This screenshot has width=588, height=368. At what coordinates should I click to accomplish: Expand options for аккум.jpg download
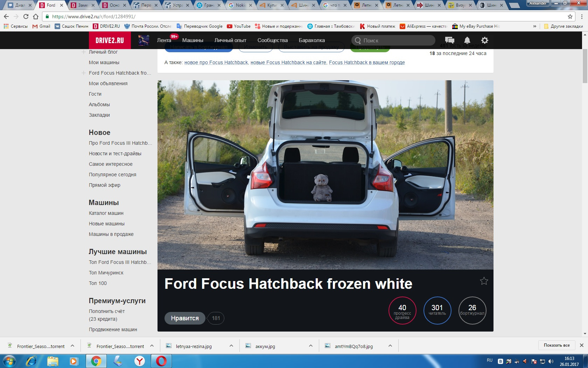pos(311,346)
